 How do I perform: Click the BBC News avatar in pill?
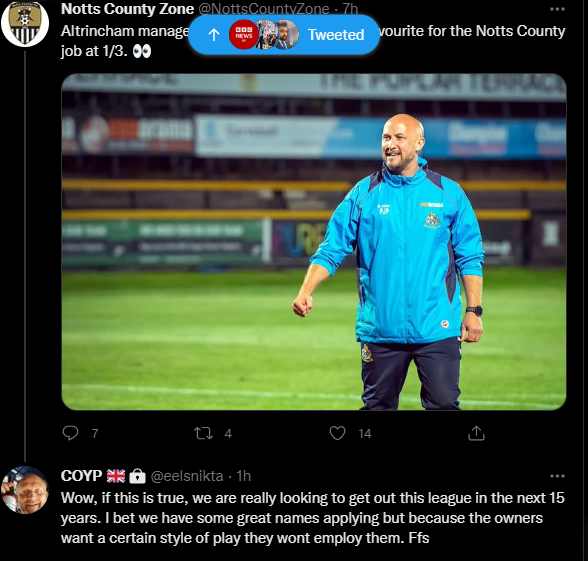click(244, 34)
